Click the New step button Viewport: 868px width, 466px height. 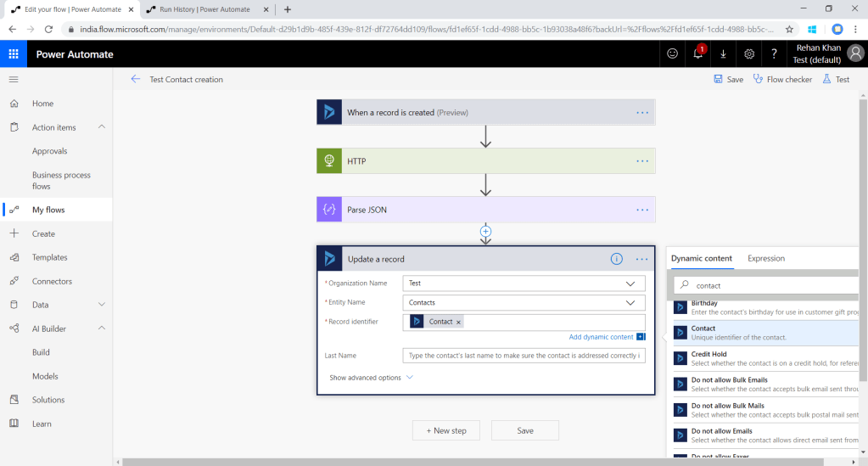(445, 430)
